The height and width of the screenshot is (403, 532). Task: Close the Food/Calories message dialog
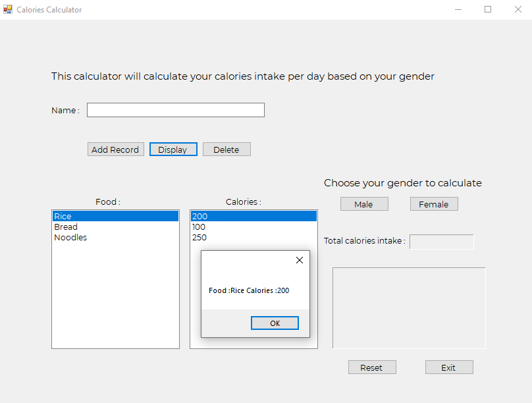(x=299, y=260)
